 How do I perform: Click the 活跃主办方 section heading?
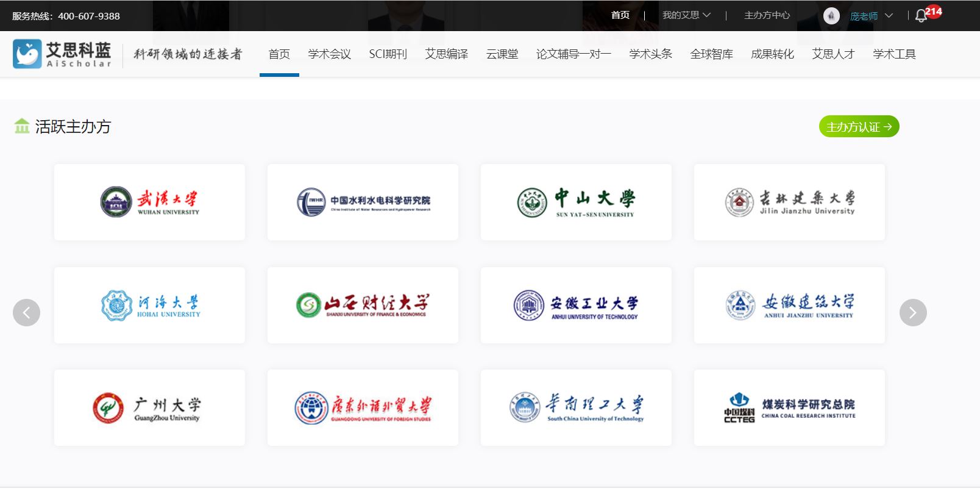(x=73, y=126)
